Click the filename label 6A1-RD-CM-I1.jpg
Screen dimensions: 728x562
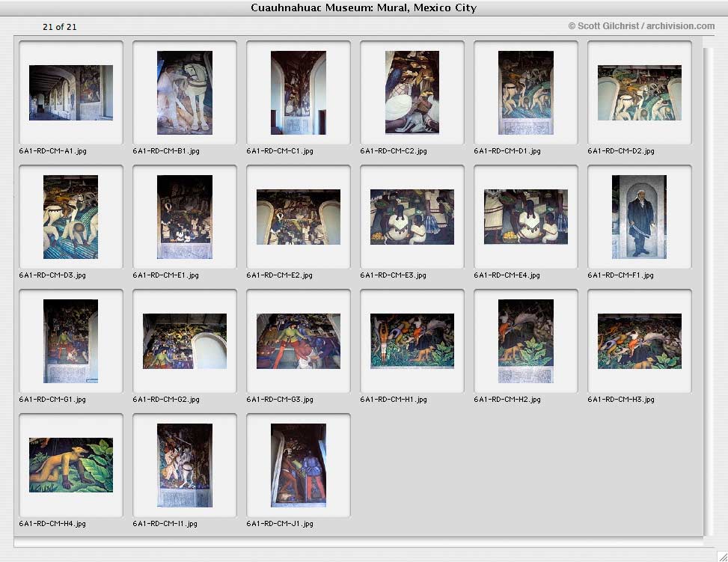coord(165,523)
